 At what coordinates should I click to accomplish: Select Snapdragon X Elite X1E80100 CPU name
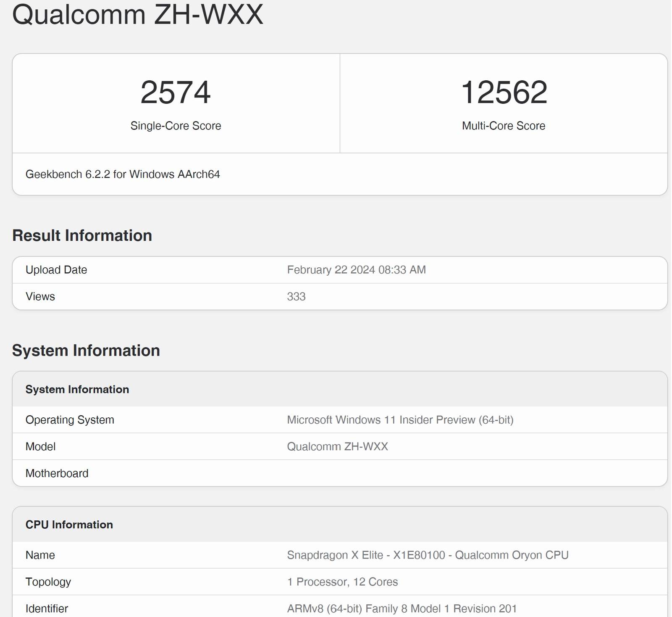[428, 555]
